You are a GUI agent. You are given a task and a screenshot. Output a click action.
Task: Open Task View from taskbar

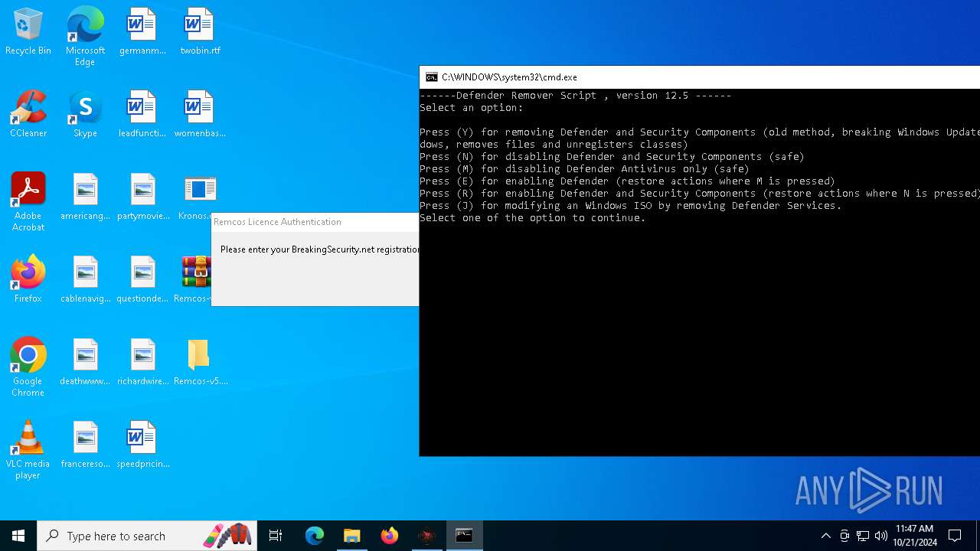[276, 536]
